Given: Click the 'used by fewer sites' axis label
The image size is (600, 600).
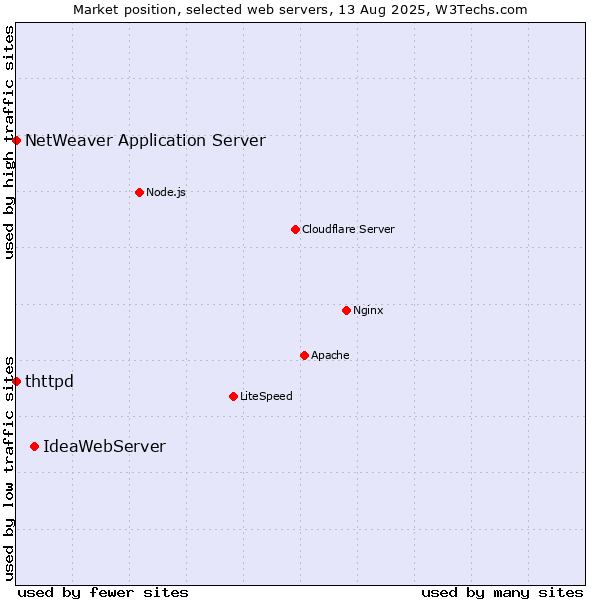Looking at the screenshot, I should [103, 593].
